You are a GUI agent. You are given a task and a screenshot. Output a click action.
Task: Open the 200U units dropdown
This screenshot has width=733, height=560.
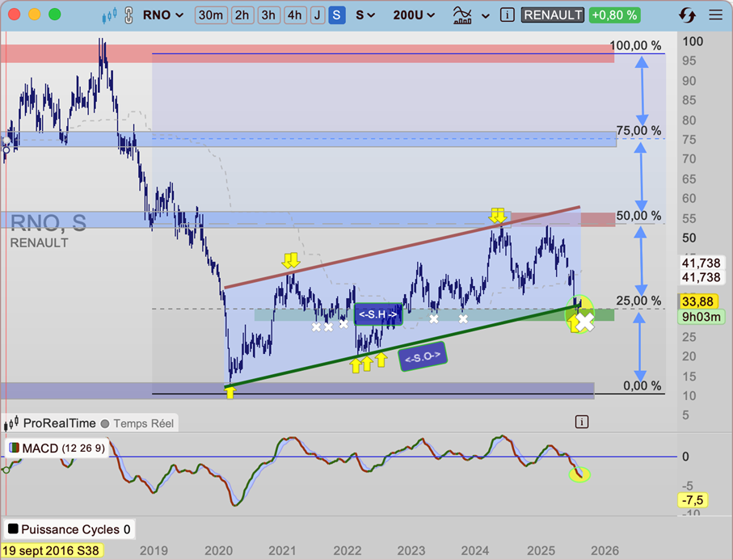click(x=414, y=15)
